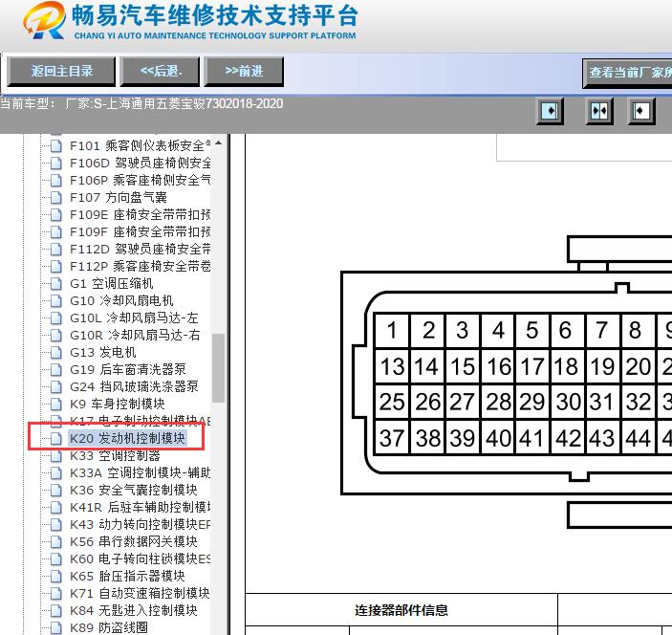Open K60 电子转向柱锁模块 item
The image size is (672, 635).
coord(141,558)
